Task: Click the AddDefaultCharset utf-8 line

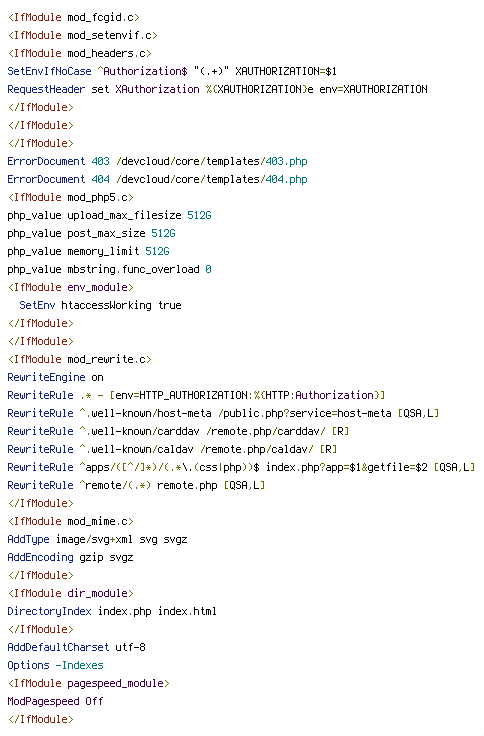Action: pyautogui.click(x=77, y=647)
